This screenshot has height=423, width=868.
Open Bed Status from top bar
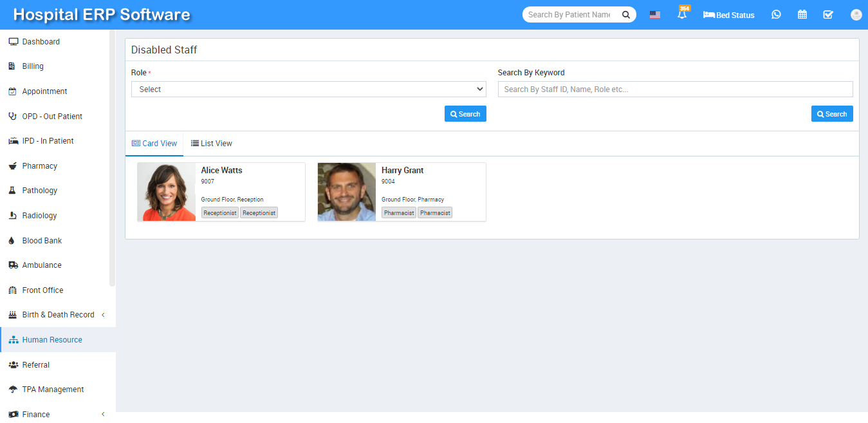(x=729, y=15)
